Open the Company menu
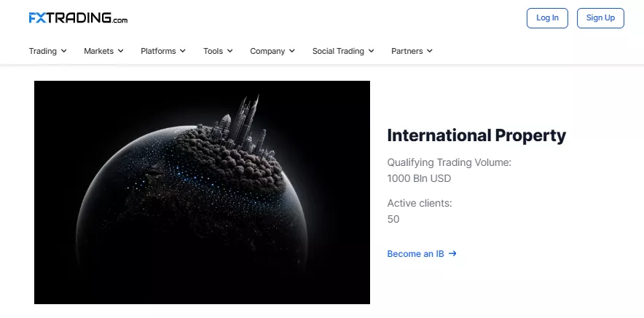This screenshot has width=644, height=318. (272, 51)
